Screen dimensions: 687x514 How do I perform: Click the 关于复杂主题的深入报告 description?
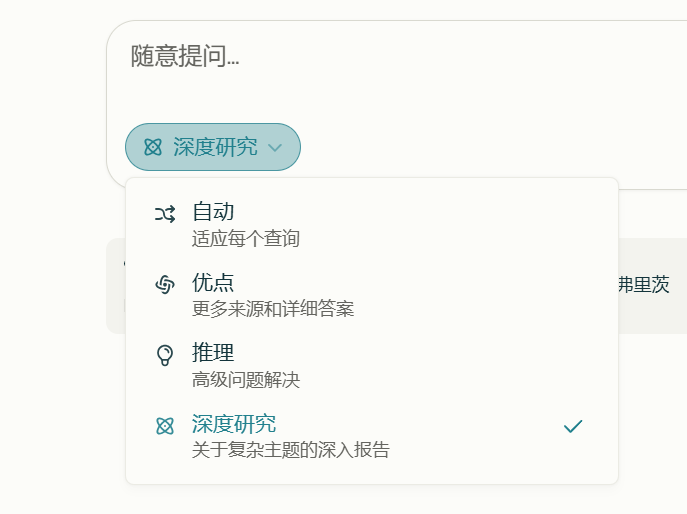point(291,450)
